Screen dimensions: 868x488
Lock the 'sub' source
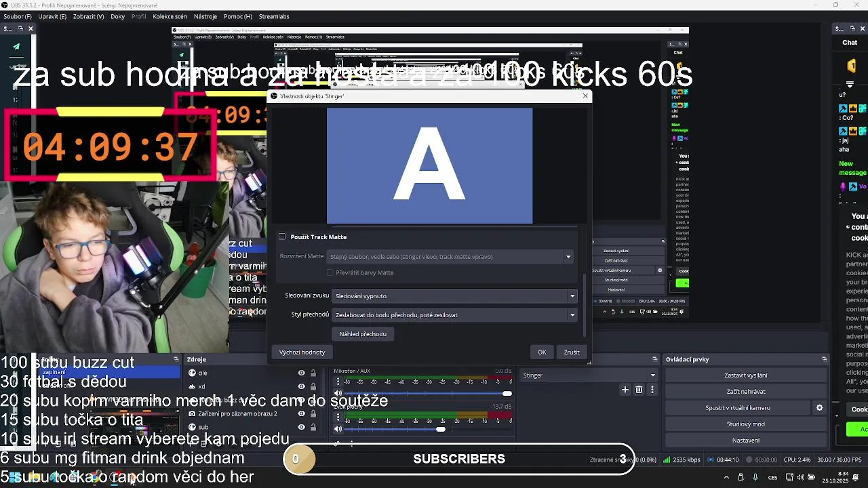(313, 427)
